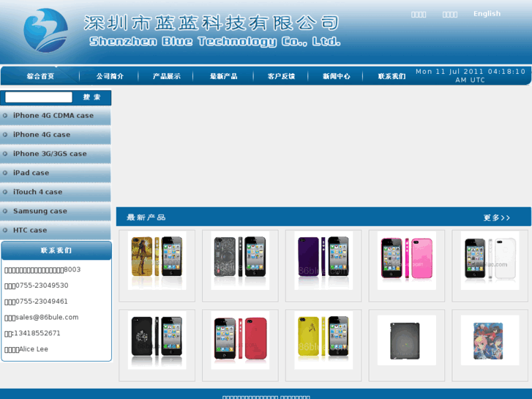The image size is (532, 399).
Task: Click the 搜索 search button
Action: pos(91,97)
